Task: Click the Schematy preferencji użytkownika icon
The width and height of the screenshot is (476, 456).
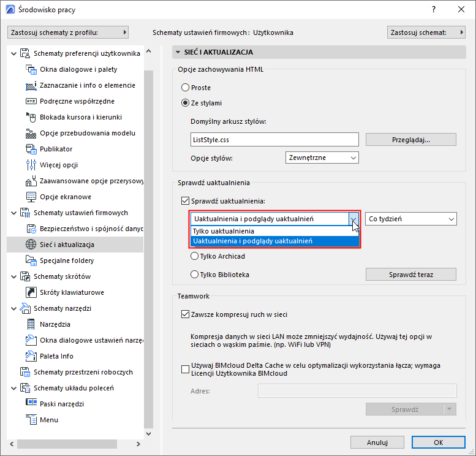Action: [25, 53]
